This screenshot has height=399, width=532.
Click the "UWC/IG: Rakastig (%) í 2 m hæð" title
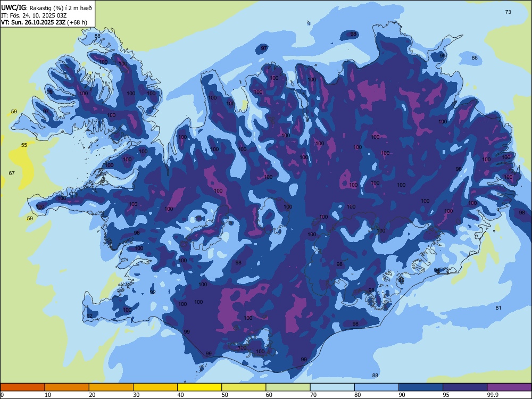tap(46, 7)
